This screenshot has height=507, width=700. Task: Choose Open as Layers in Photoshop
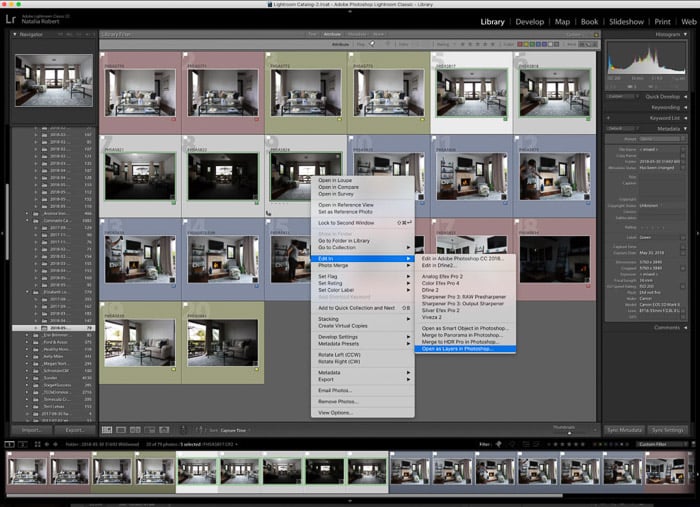[x=465, y=349]
